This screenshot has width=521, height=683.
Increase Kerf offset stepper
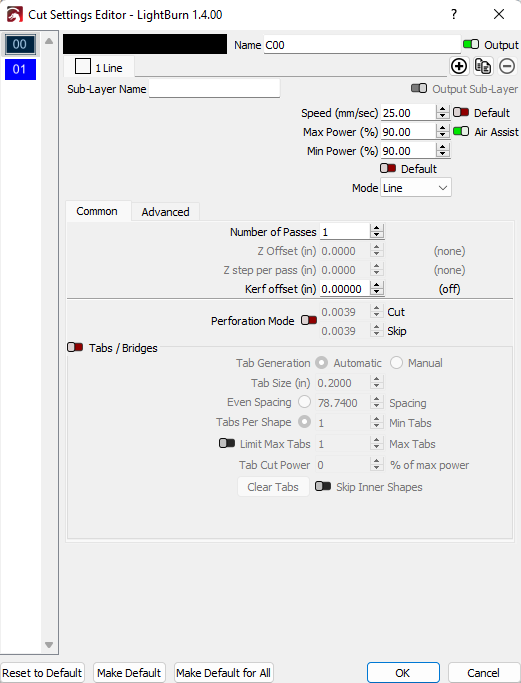[377, 285]
